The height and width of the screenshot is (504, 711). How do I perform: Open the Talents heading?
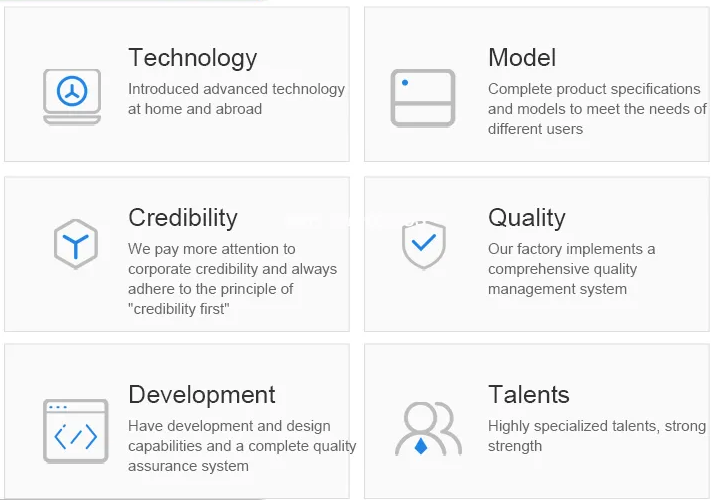[x=529, y=395]
